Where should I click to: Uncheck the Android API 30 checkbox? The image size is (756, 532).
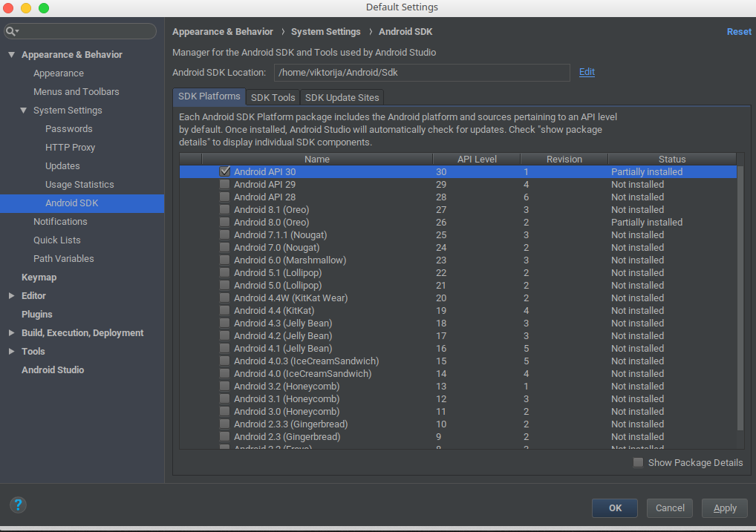(x=224, y=171)
